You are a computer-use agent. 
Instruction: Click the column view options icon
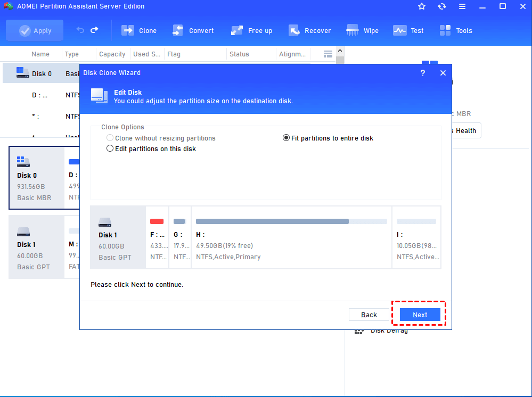click(328, 54)
